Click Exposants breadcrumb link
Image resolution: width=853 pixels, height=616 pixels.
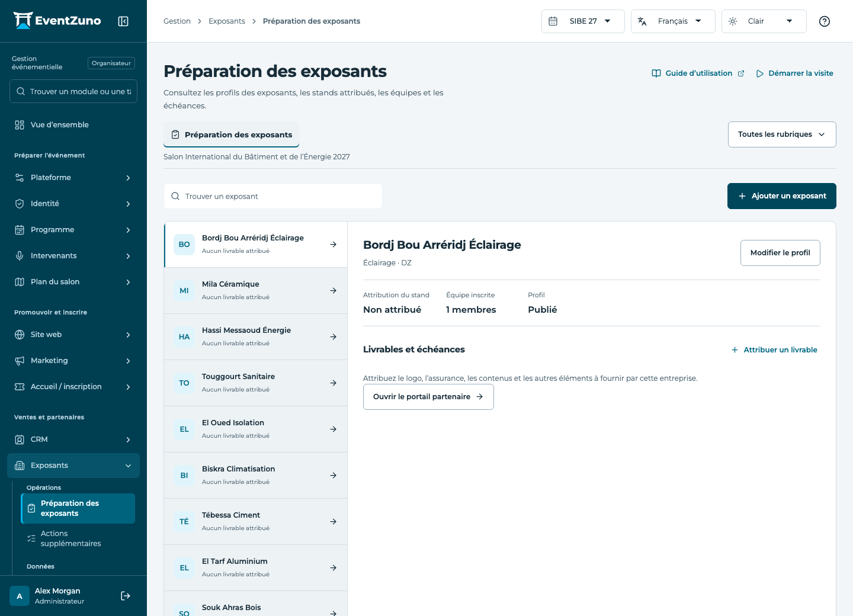coord(227,21)
